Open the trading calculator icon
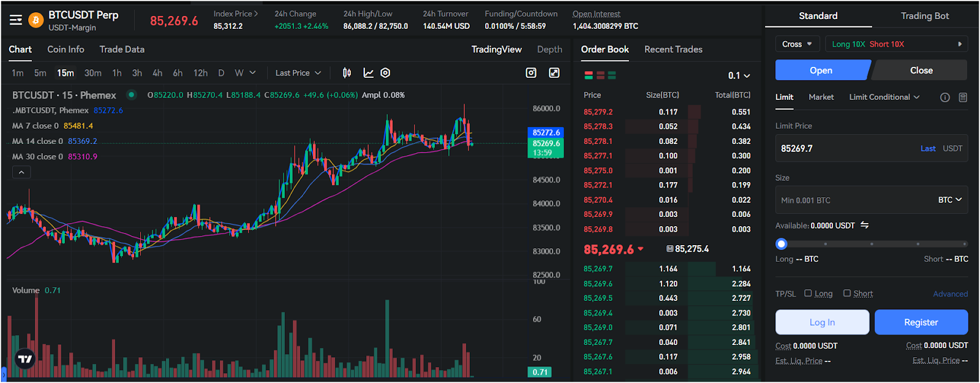 click(x=963, y=97)
